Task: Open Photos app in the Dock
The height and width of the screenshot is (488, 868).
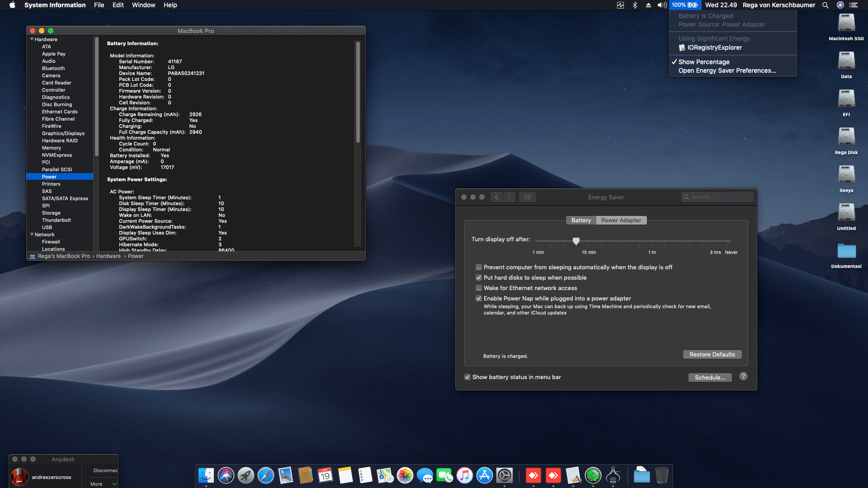Action: pyautogui.click(x=405, y=475)
